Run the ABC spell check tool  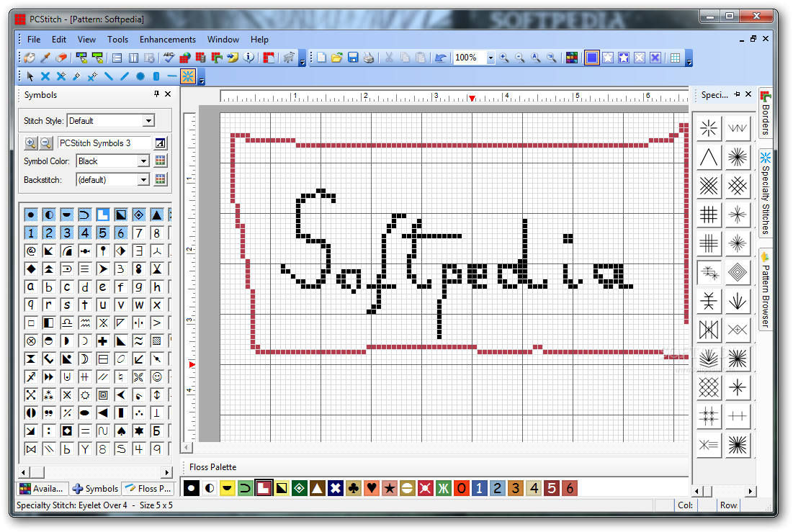(x=169, y=58)
